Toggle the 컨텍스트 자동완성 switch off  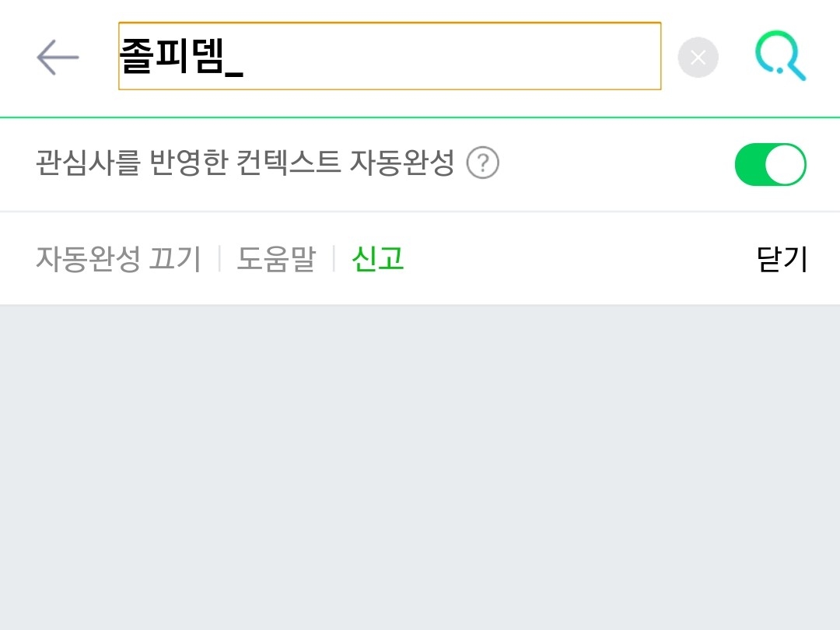coord(770,164)
